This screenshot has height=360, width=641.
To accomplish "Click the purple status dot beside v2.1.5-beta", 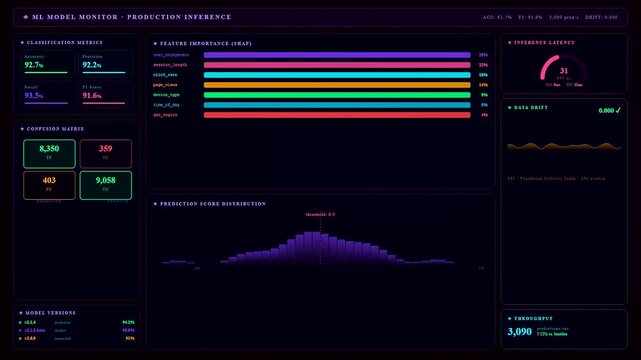I will pos(20,330).
